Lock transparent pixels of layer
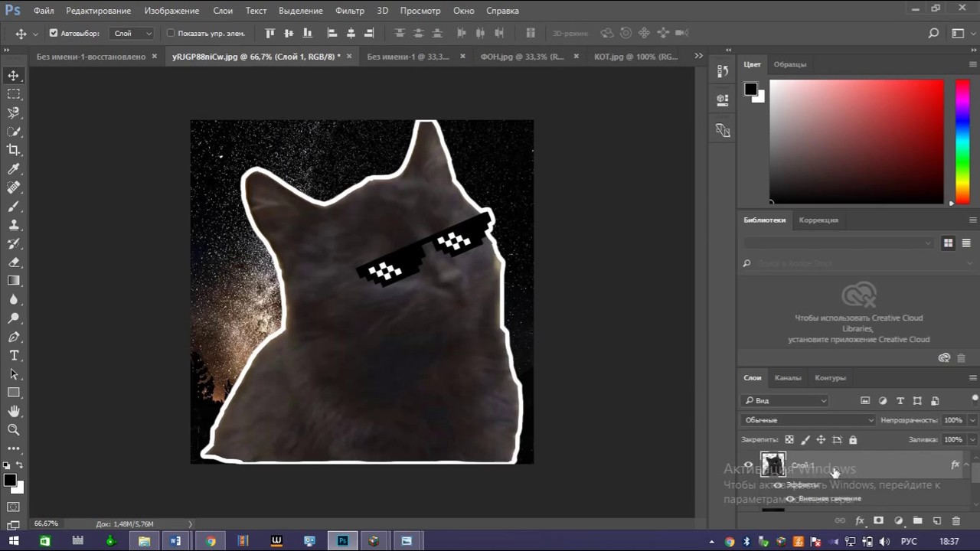Viewport: 980px width, 551px height. point(789,440)
